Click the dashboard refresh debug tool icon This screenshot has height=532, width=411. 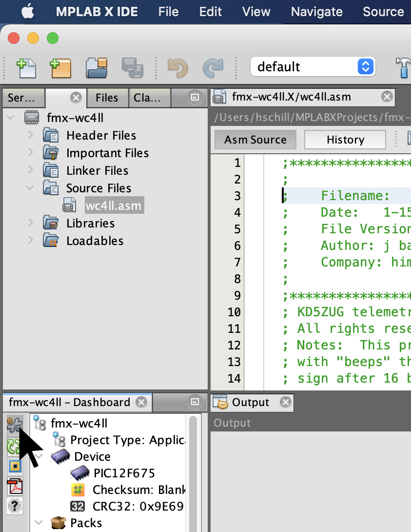pyautogui.click(x=15, y=446)
